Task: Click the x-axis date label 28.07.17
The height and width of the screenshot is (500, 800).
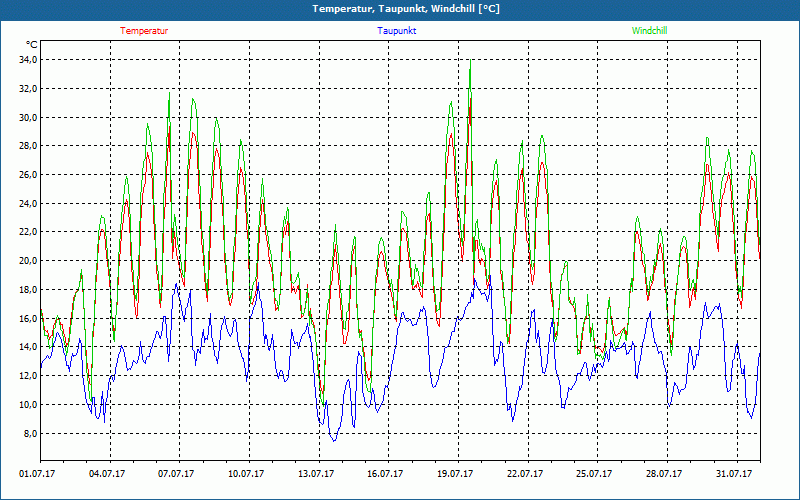Action: [x=664, y=474]
